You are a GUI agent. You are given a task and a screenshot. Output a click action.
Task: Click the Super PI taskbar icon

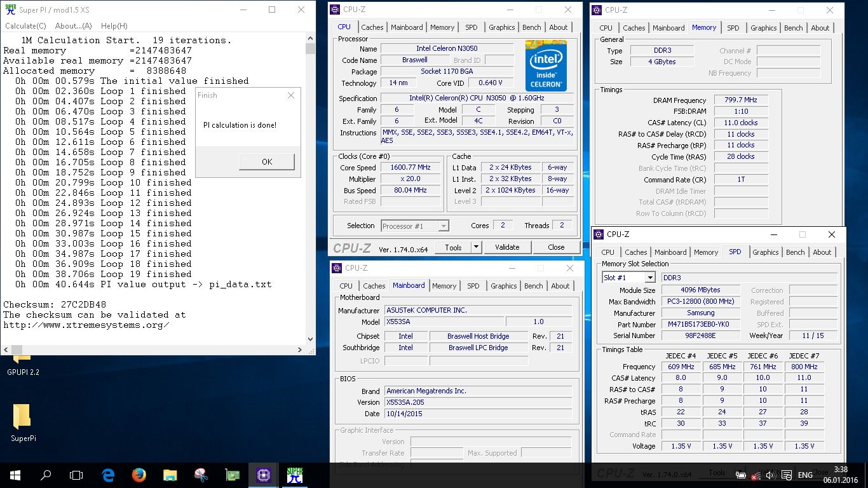tap(294, 475)
